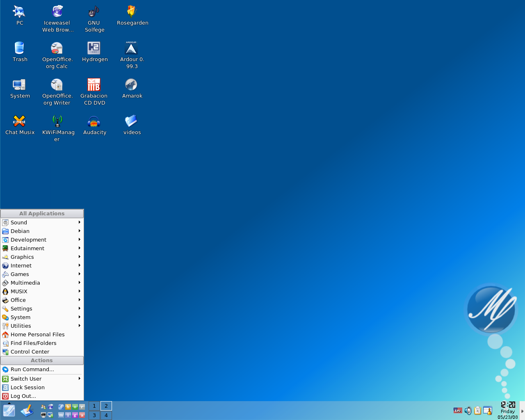This screenshot has width=525, height=420.
Task: Click the gray 'r' panel button
Action: point(82,407)
